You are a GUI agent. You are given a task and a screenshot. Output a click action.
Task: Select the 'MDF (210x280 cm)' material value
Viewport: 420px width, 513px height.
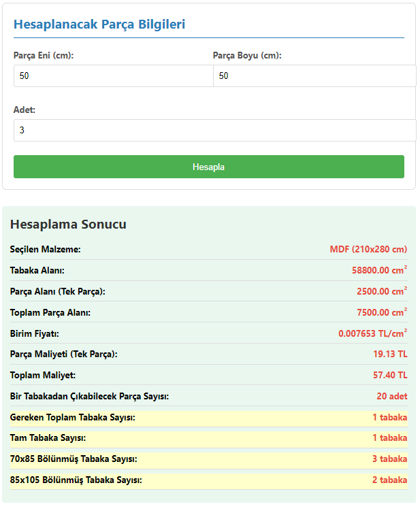pyautogui.click(x=368, y=250)
